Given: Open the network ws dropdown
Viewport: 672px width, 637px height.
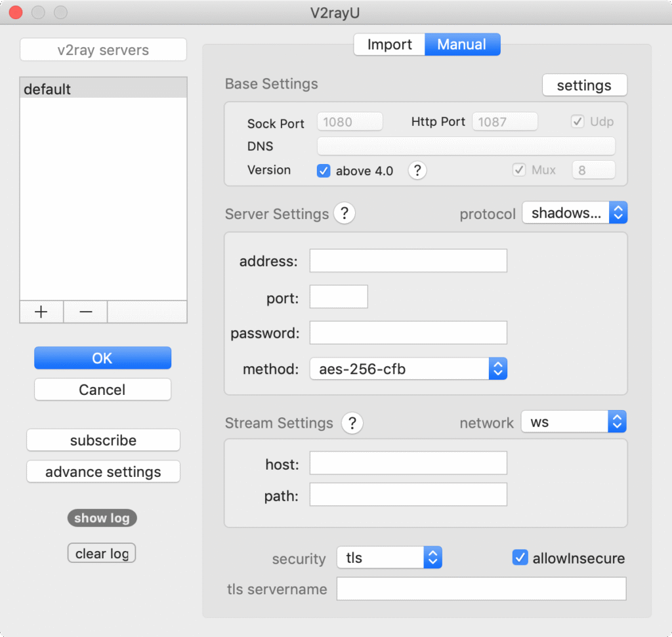Looking at the screenshot, I should pos(574,422).
